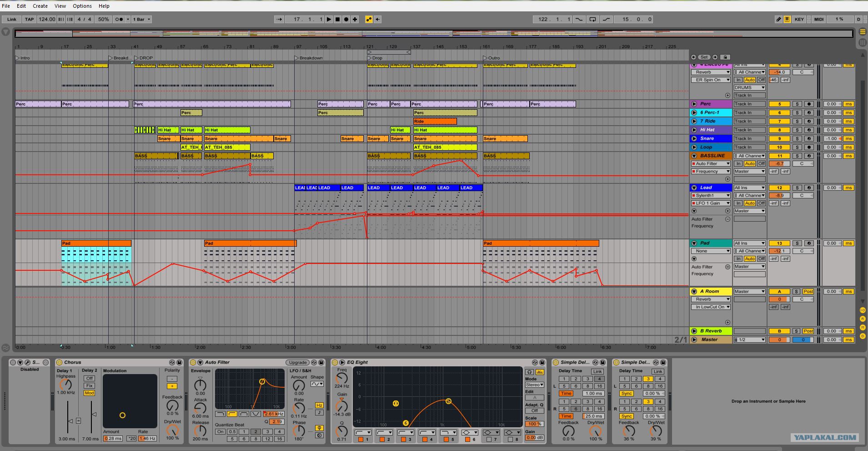Open the EQ Eight Mode Stereo dropdown
Screen dimensions: 868x451
(x=535, y=385)
